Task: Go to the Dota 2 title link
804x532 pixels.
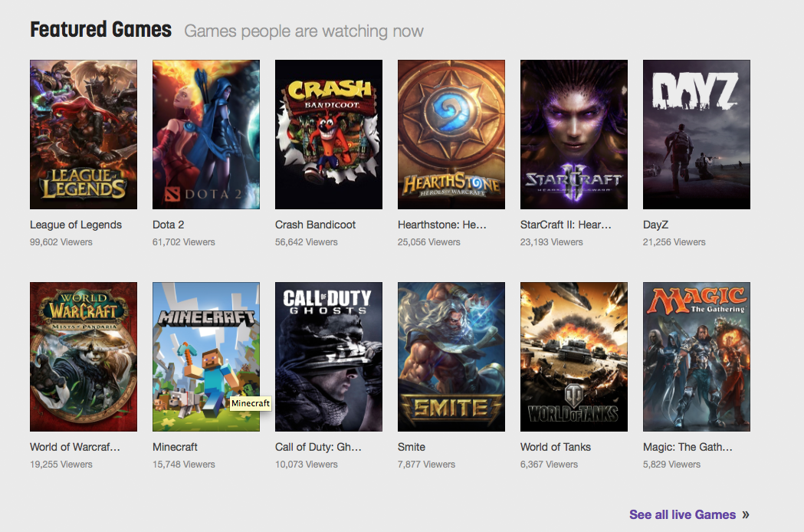Action: (168, 225)
